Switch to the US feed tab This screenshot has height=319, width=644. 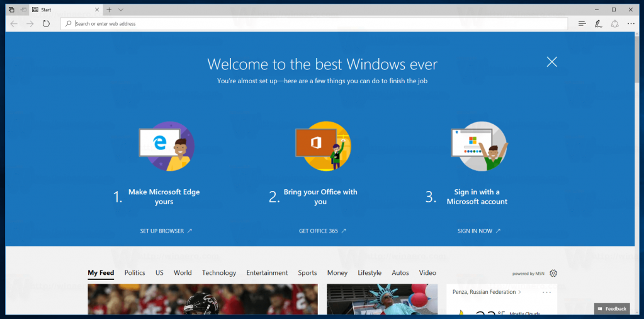pyautogui.click(x=159, y=272)
